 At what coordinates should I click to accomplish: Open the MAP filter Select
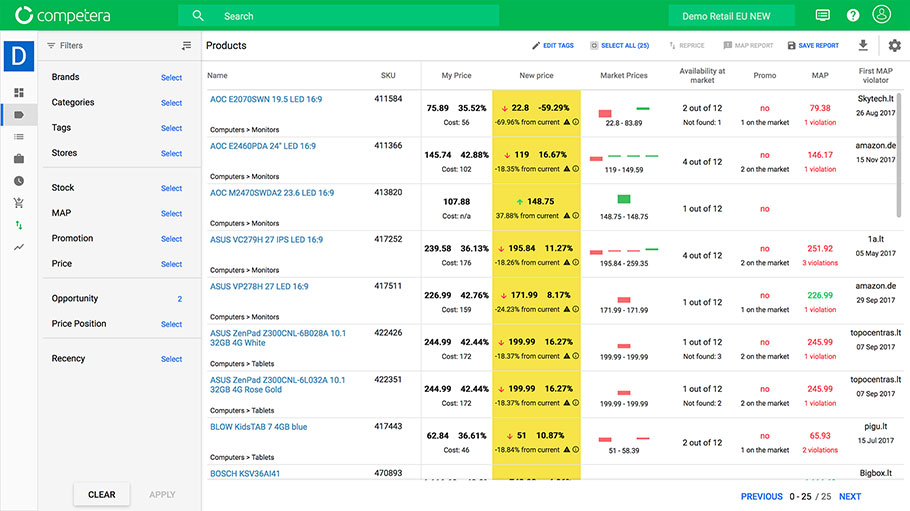pyautogui.click(x=171, y=214)
